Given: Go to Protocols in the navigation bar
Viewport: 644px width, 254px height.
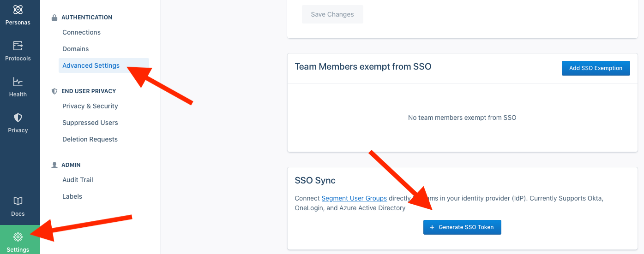Looking at the screenshot, I should 18,46.
